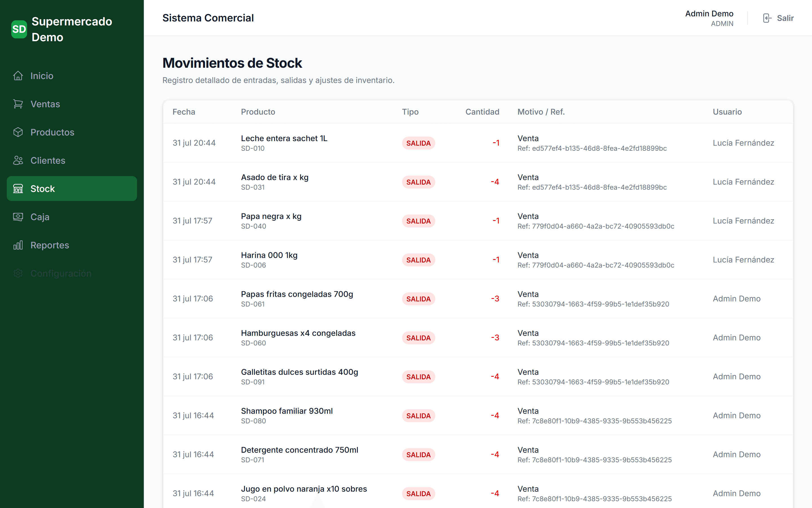Navigate to Clientes
The image size is (812, 508).
(x=72, y=160)
